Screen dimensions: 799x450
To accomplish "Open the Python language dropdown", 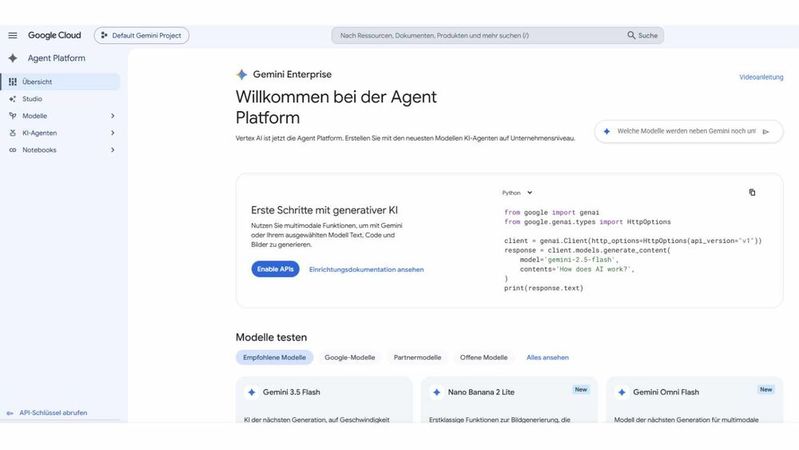I will (517, 193).
